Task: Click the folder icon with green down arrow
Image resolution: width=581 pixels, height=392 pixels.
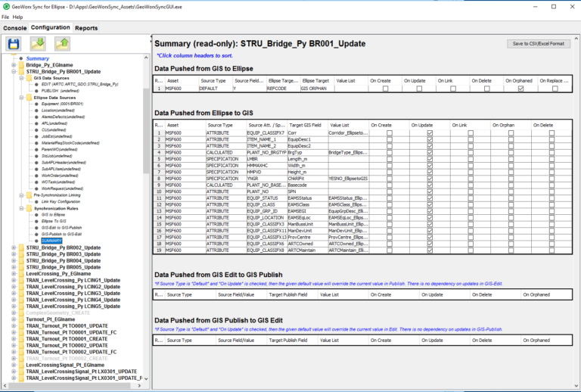Action: coord(38,43)
